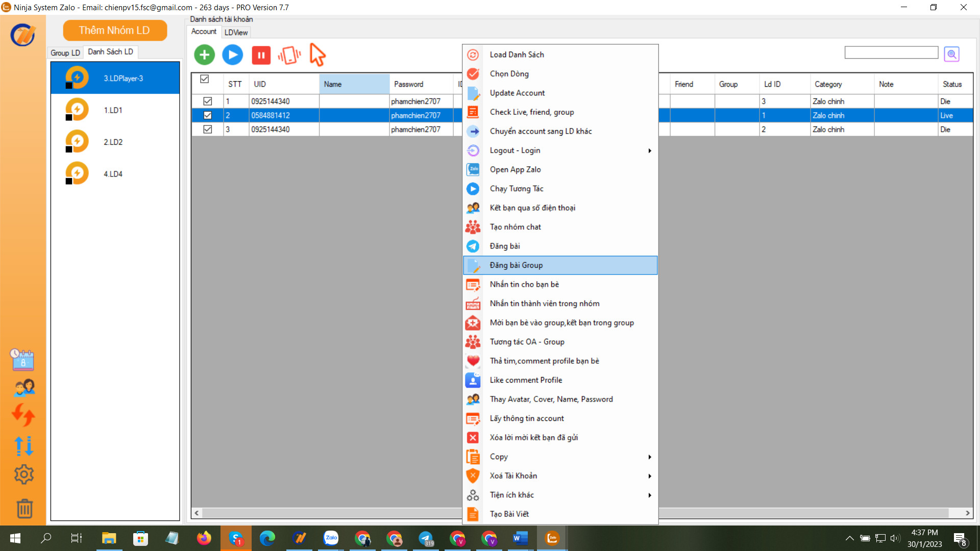Viewport: 980px width, 551px height.
Task: Click the Thêm Nhóm LD button
Action: (115, 30)
